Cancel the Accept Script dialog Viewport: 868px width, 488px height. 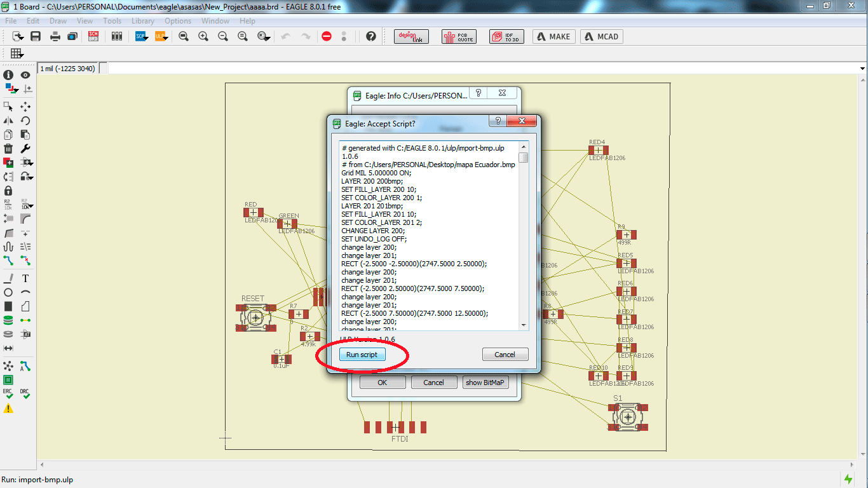coord(505,355)
